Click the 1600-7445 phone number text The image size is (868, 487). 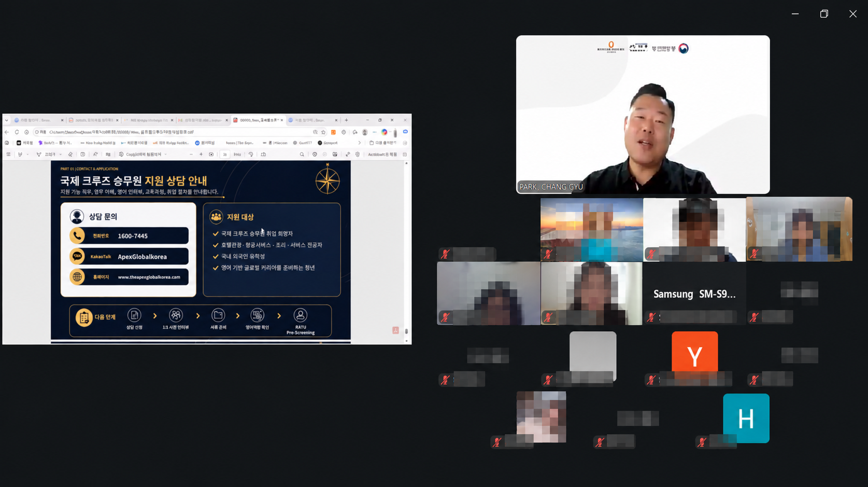(133, 236)
